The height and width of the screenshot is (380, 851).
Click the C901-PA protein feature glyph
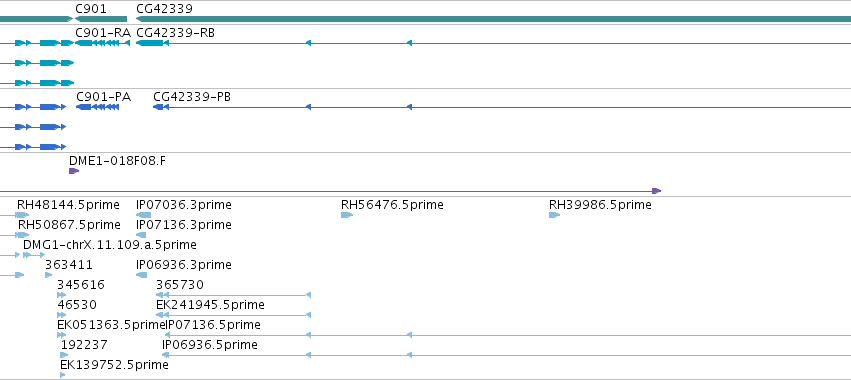98,107
